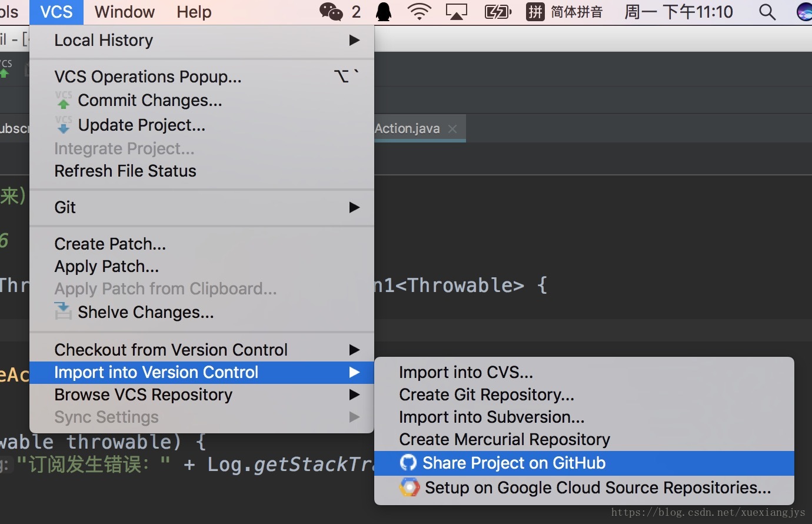Click the Shelve Changes icon
The width and height of the screenshot is (812, 524).
point(63,311)
